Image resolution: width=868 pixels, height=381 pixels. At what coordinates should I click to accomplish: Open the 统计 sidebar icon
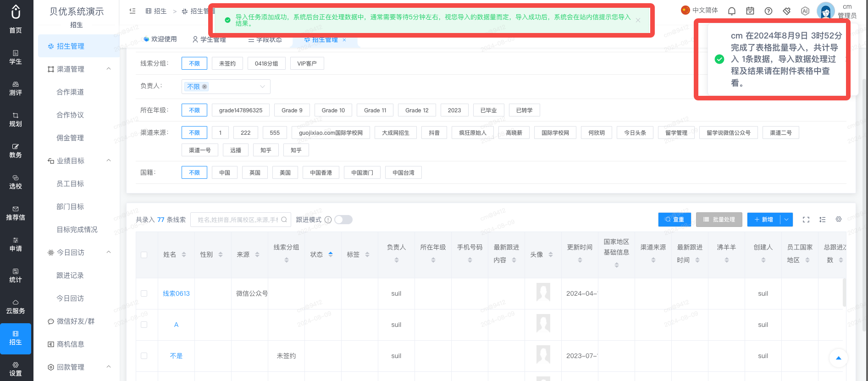(16, 276)
